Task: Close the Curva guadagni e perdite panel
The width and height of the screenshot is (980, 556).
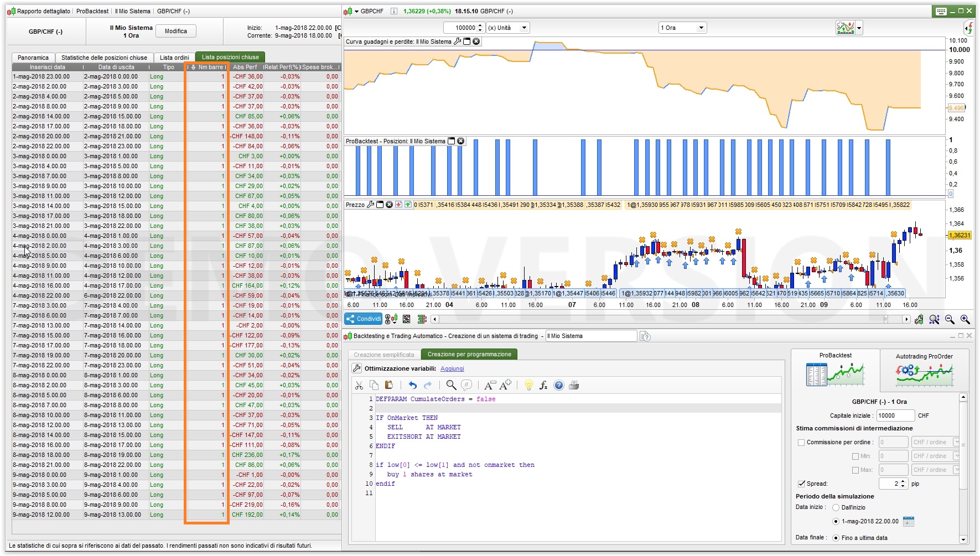Action: [x=476, y=41]
